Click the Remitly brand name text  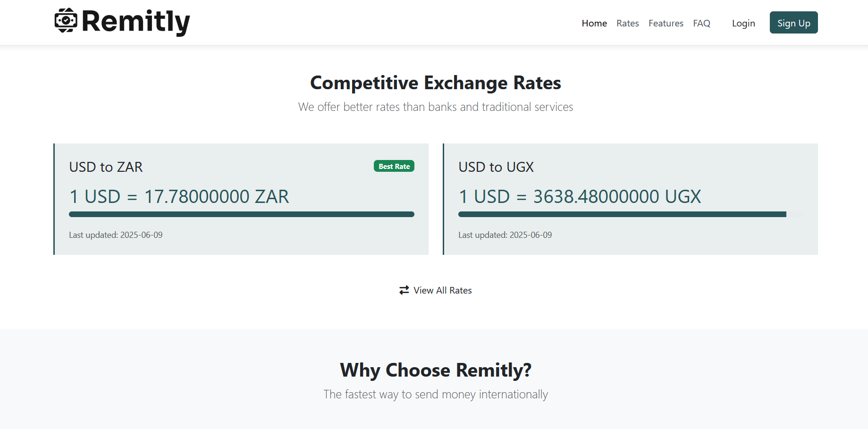[136, 22]
